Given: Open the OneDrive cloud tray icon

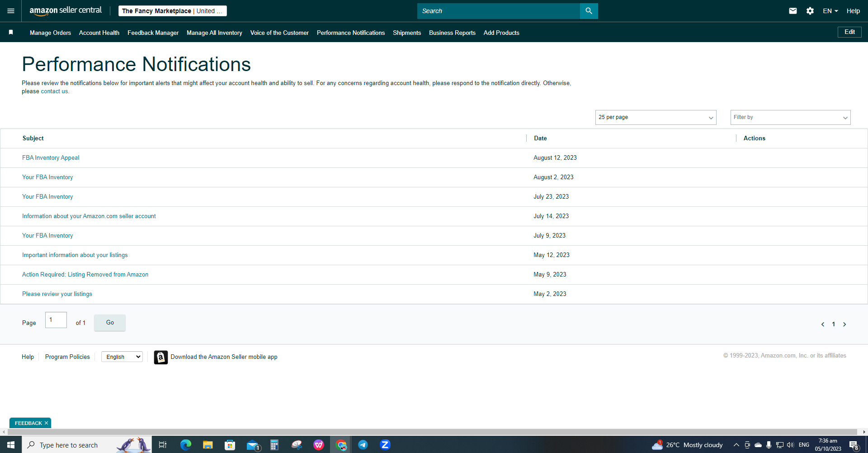Looking at the screenshot, I should [x=758, y=445].
